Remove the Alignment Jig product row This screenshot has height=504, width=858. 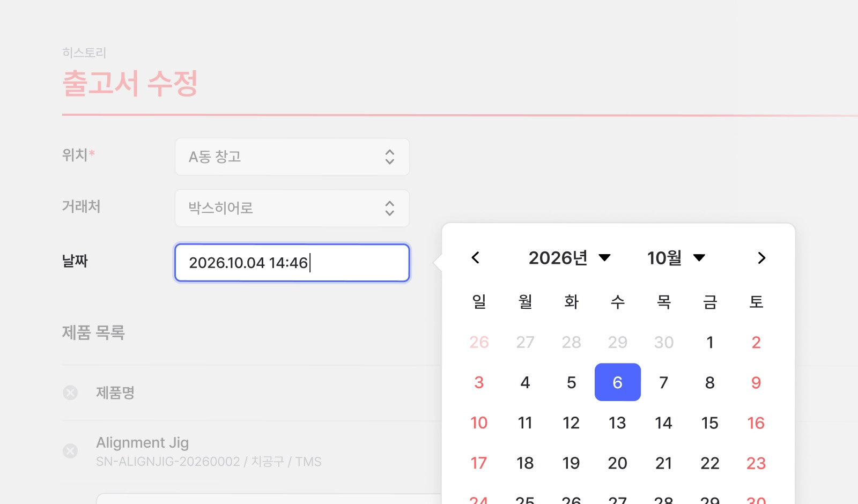[70, 451]
